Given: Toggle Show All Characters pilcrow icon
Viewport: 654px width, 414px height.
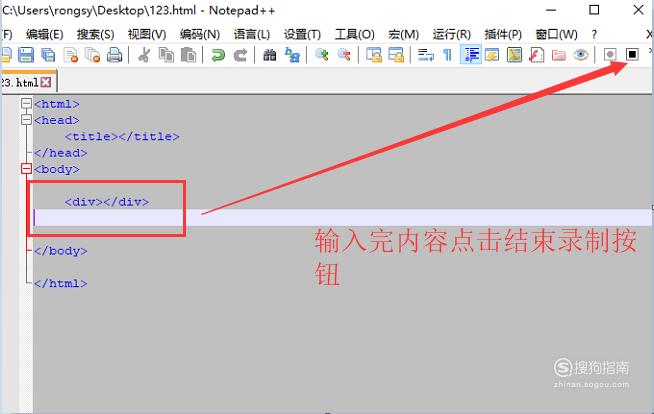Looking at the screenshot, I should pos(448,55).
